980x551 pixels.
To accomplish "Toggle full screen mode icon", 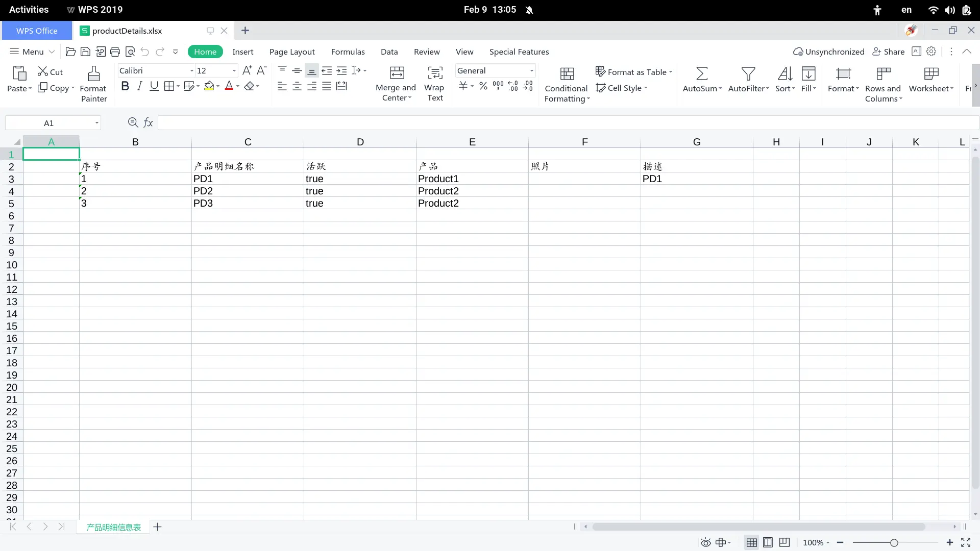I will tap(966, 542).
